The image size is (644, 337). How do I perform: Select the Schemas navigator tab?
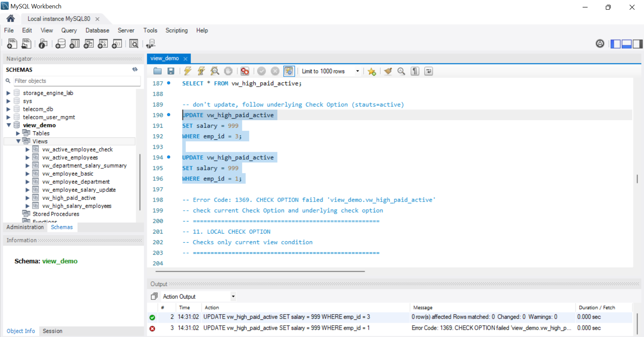(62, 227)
